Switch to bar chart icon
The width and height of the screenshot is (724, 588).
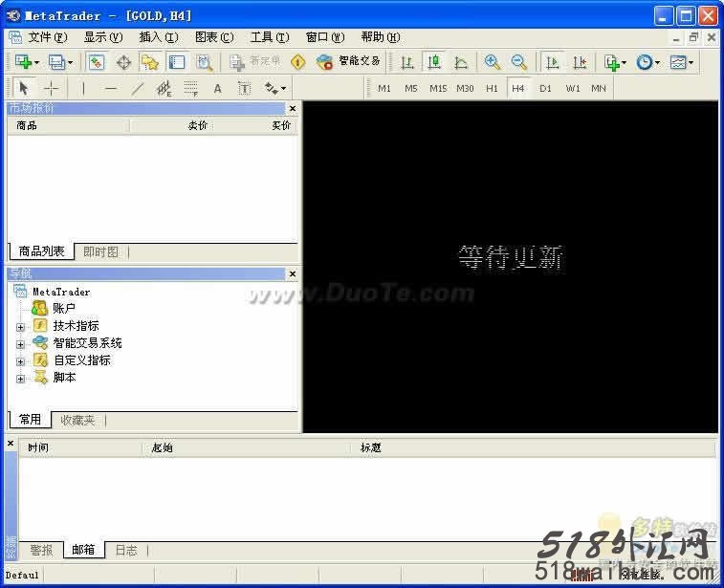coord(406,62)
